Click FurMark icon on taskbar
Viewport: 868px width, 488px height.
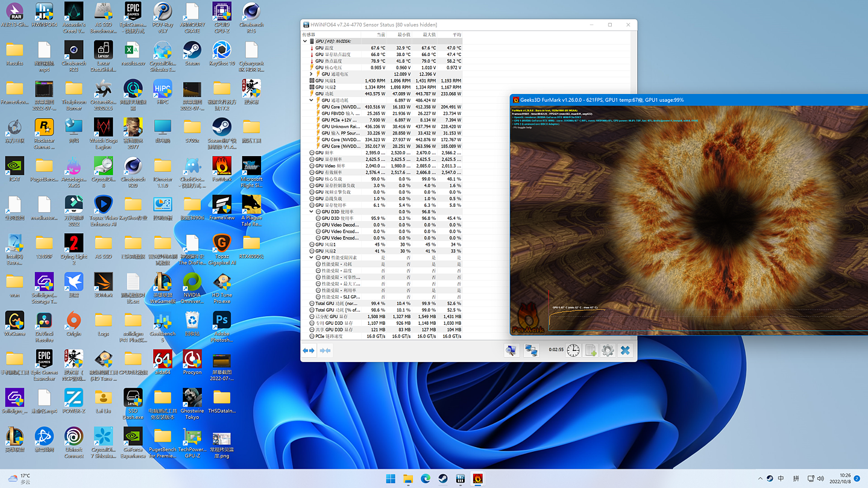(x=478, y=479)
